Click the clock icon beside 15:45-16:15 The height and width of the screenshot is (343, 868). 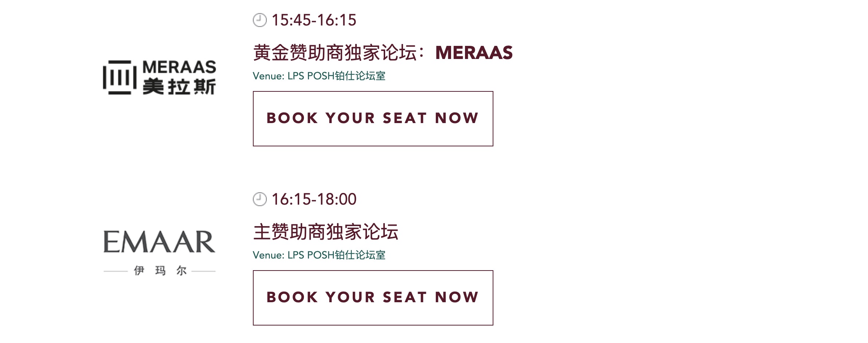[259, 20]
